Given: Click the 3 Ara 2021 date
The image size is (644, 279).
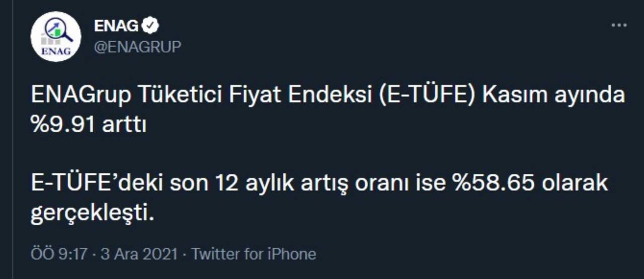Looking at the screenshot, I should tap(139, 254).
